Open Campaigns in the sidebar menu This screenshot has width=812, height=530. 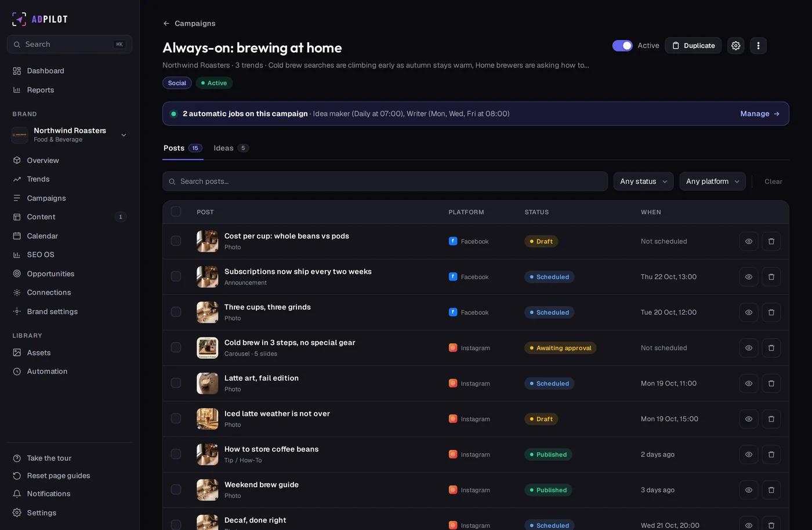(70, 198)
